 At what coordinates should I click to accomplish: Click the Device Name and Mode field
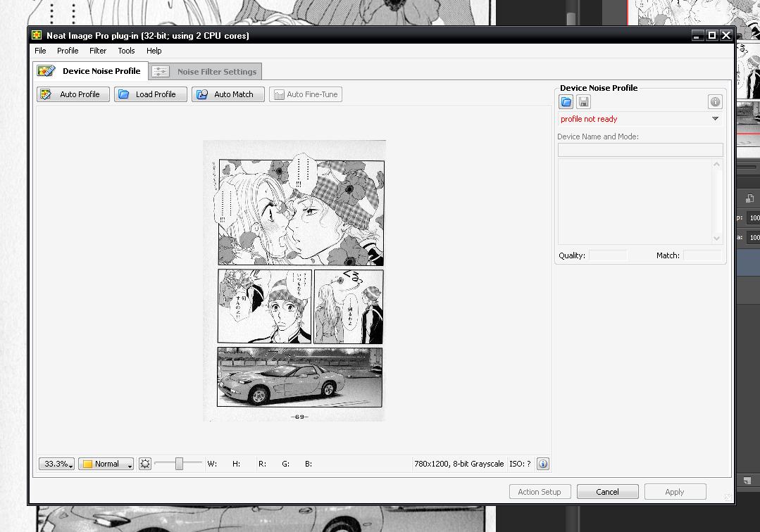point(640,150)
